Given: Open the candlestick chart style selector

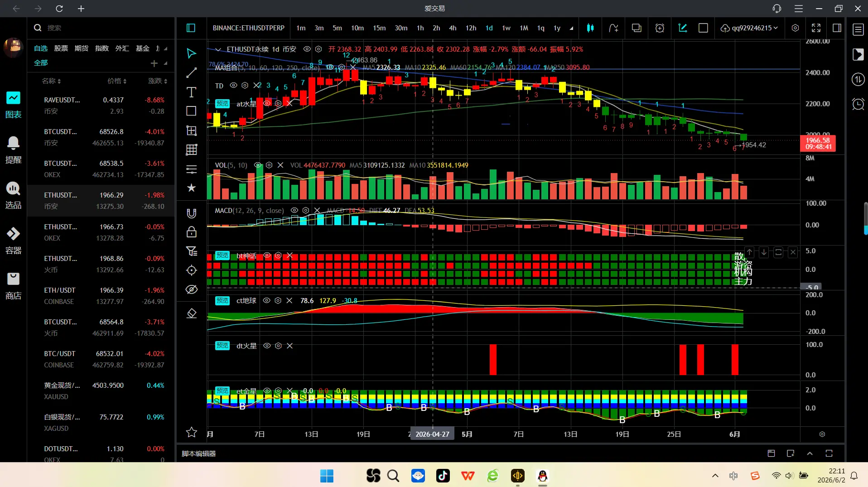Looking at the screenshot, I should point(590,28).
